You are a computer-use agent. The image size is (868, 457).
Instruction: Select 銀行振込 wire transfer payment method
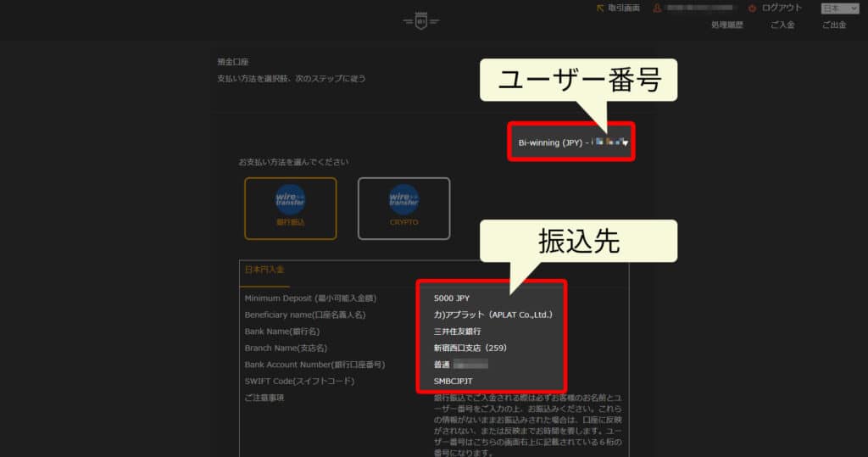point(291,209)
